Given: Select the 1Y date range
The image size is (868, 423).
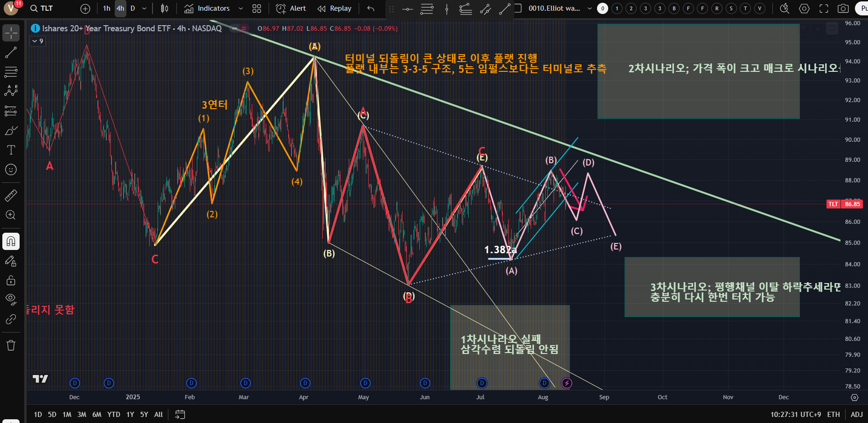Looking at the screenshot, I should coord(130,414).
